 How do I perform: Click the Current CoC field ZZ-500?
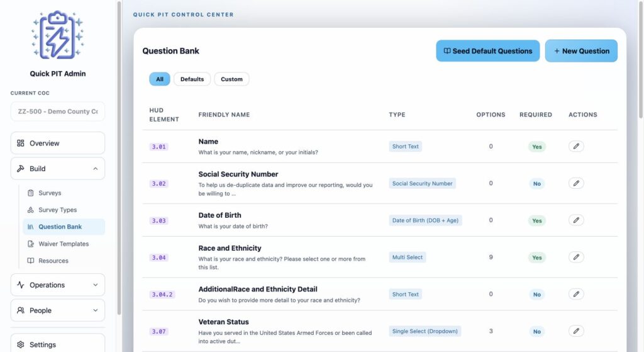click(57, 111)
